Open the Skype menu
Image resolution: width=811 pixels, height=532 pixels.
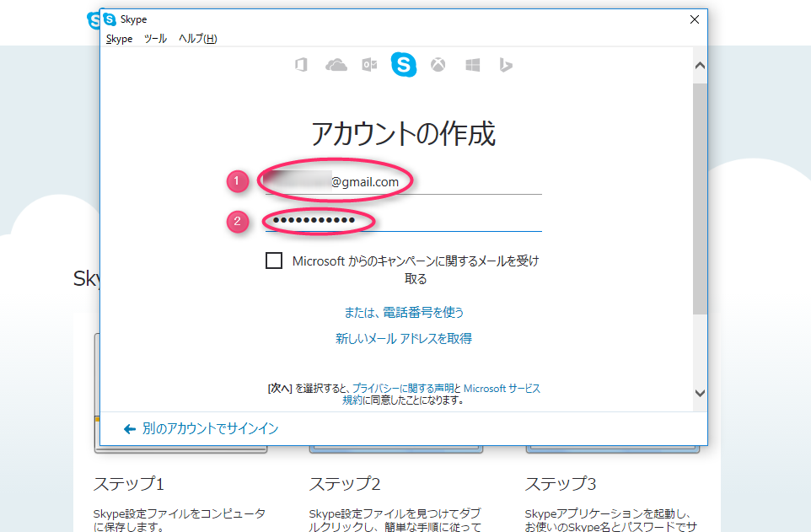click(x=119, y=39)
